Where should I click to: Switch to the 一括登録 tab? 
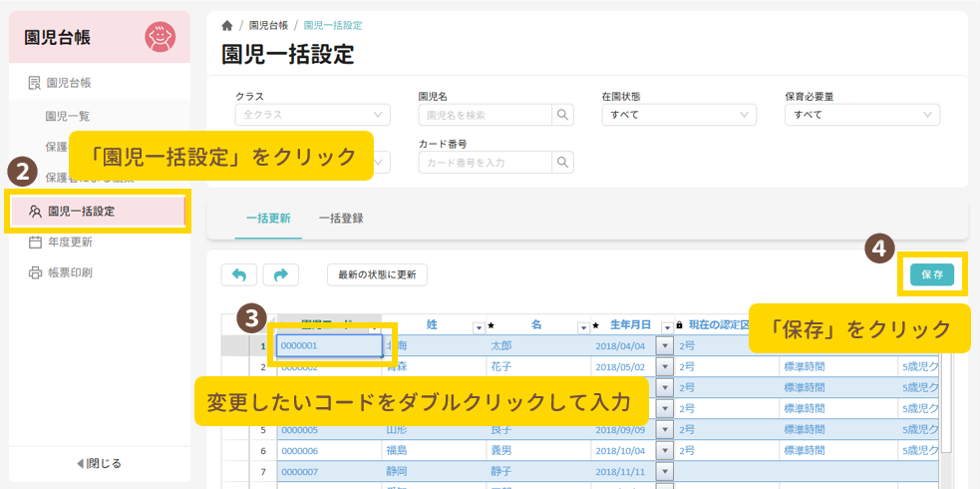pos(340,218)
